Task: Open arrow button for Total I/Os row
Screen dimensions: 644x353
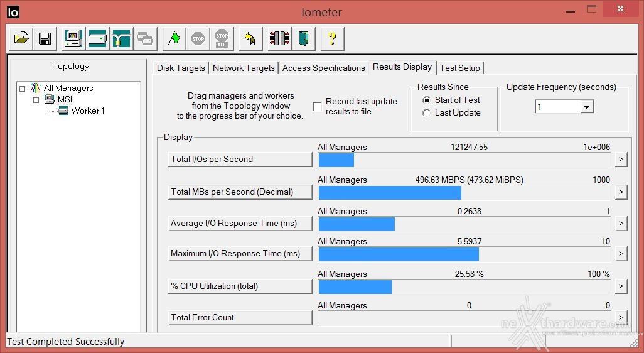Action: [x=621, y=160]
